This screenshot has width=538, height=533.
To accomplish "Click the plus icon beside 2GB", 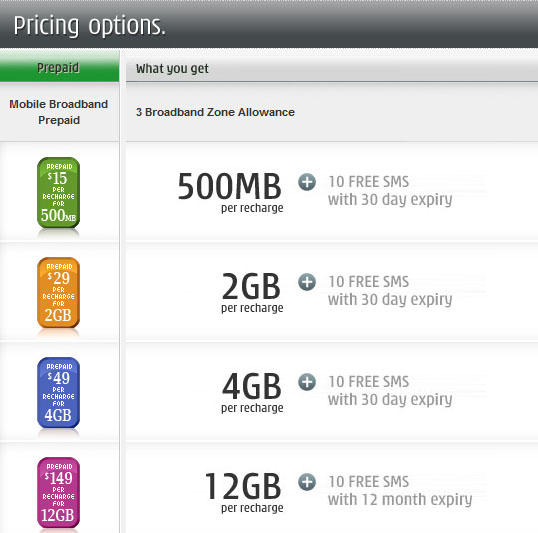I will pos(307,282).
